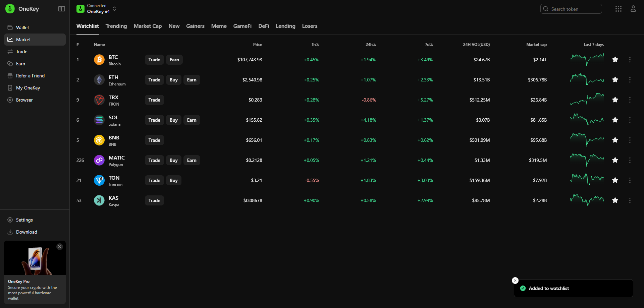Image resolution: width=644 pixels, height=308 pixels.
Task: Unstar TRX from the watchlist
Action: 615,100
